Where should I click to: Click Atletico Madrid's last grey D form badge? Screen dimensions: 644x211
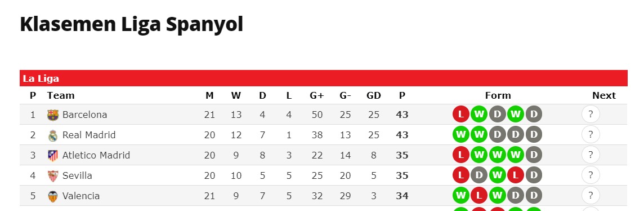(x=534, y=155)
